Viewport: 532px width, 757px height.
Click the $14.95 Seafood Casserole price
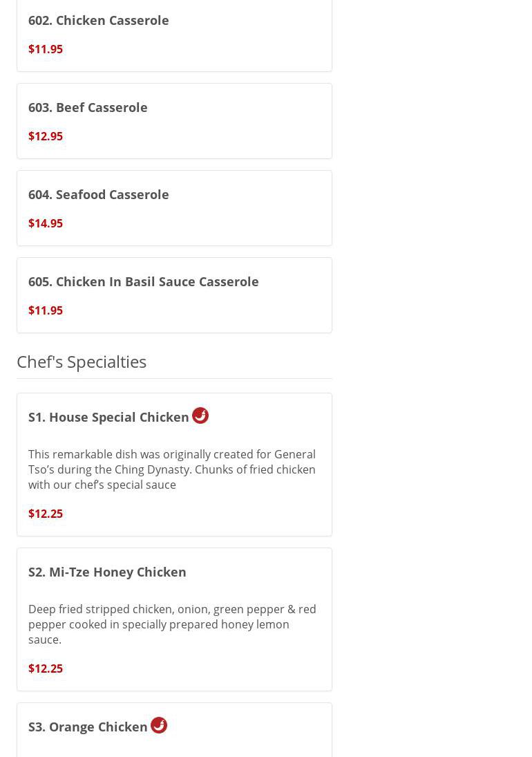(46, 223)
